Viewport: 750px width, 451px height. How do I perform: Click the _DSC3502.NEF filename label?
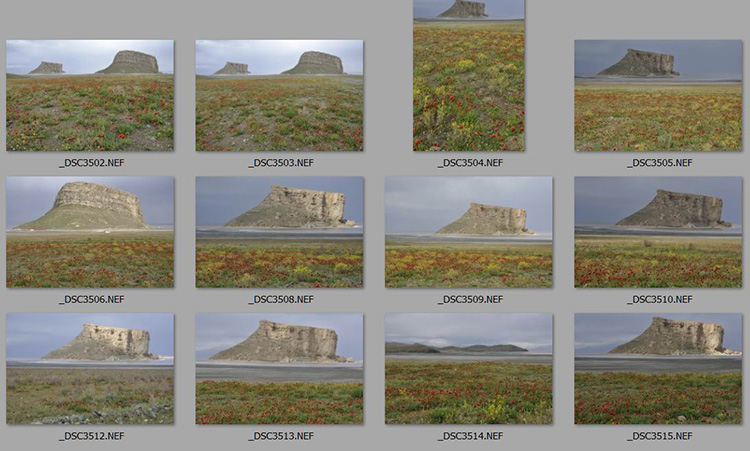91,163
